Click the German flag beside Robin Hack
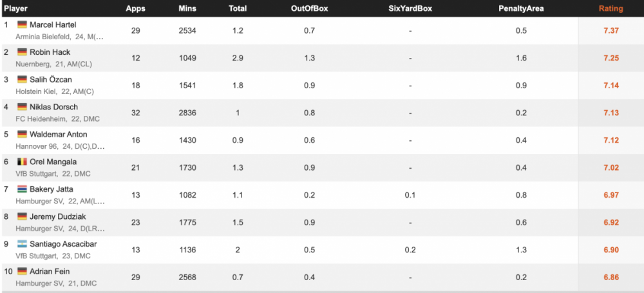 click(22, 52)
